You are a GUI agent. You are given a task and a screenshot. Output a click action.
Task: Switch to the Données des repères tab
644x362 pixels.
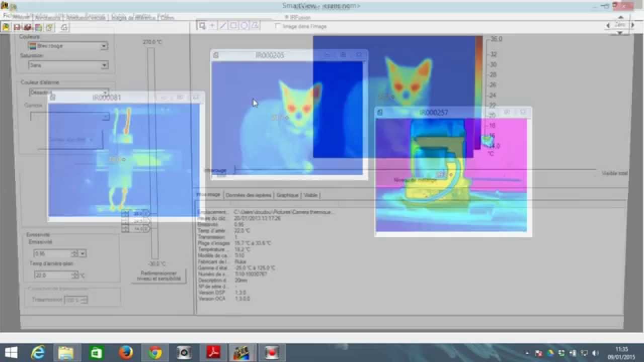tap(249, 195)
